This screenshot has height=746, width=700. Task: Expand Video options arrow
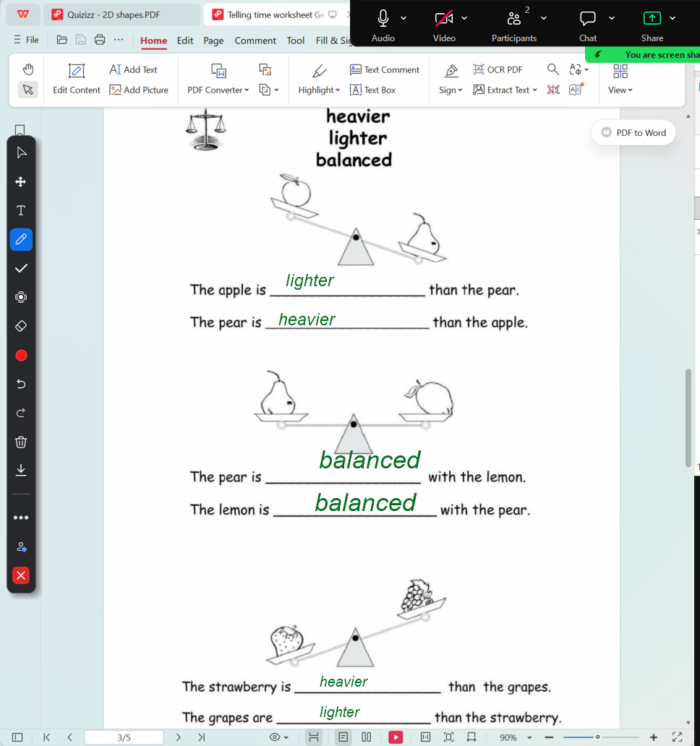click(x=464, y=18)
